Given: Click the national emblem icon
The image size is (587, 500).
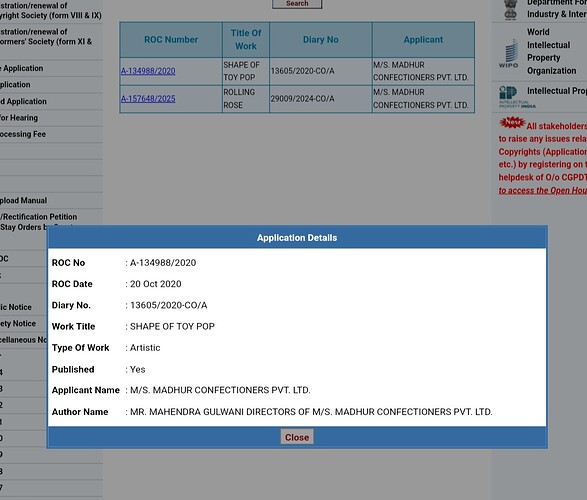Looking at the screenshot, I should 510,10.
